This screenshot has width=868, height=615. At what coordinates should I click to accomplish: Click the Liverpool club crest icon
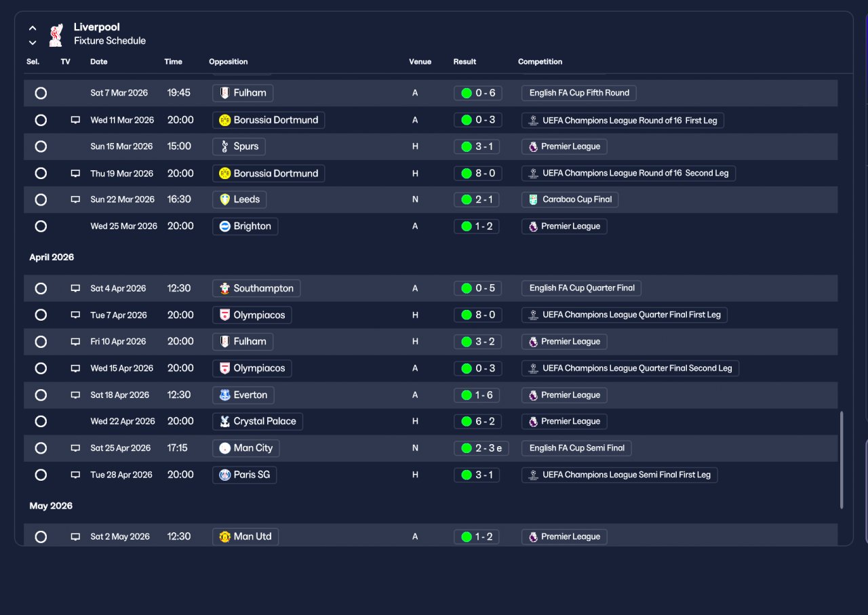pos(56,34)
